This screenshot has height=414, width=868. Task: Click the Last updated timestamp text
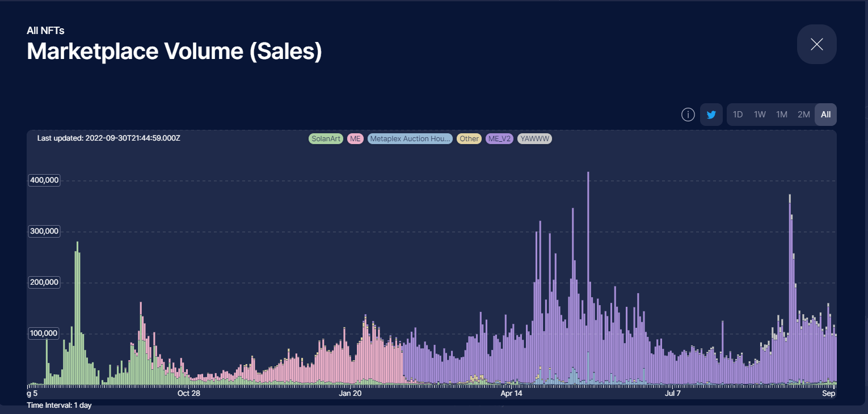tap(108, 138)
